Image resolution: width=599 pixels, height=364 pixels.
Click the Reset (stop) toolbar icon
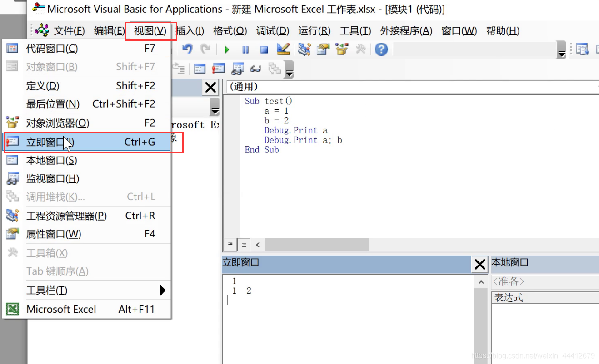tap(264, 49)
